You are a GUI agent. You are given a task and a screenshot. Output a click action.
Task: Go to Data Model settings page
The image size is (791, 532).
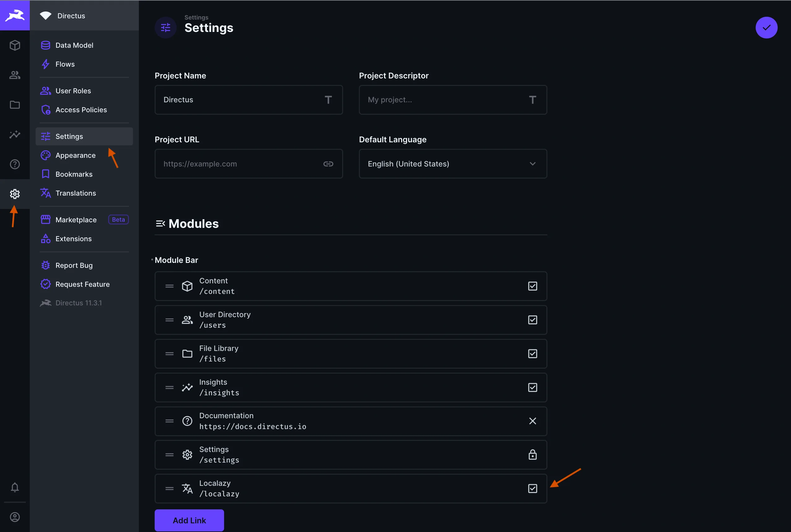tap(74, 45)
